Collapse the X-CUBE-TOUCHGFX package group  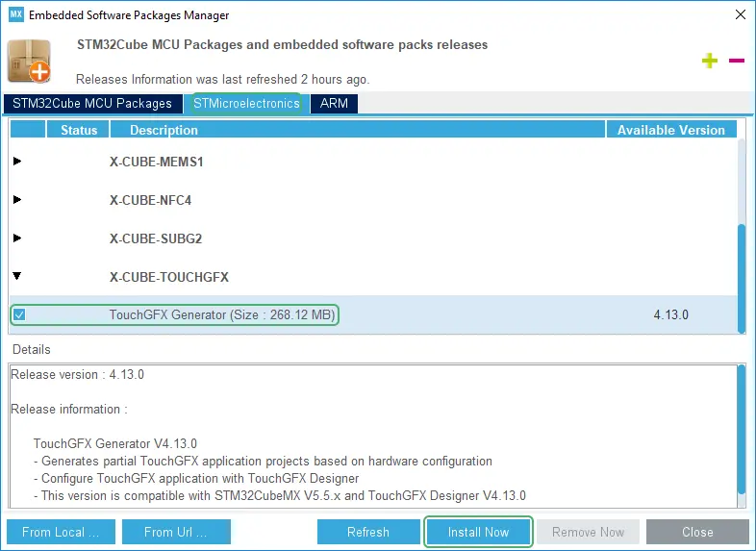pos(17,277)
